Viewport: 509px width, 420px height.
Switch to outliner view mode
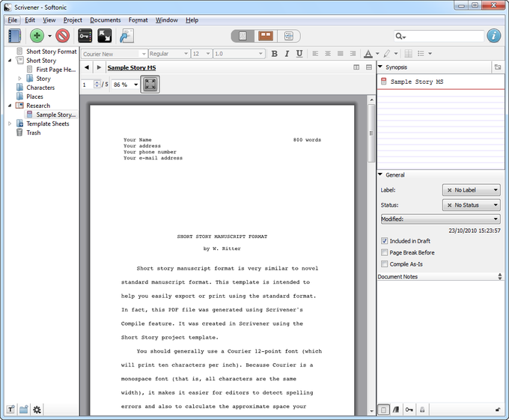point(289,36)
